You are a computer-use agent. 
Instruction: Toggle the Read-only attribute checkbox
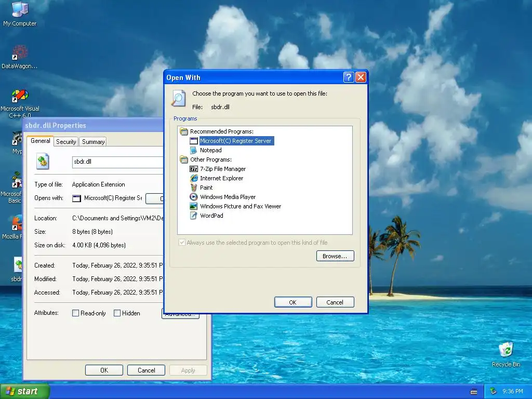point(76,313)
